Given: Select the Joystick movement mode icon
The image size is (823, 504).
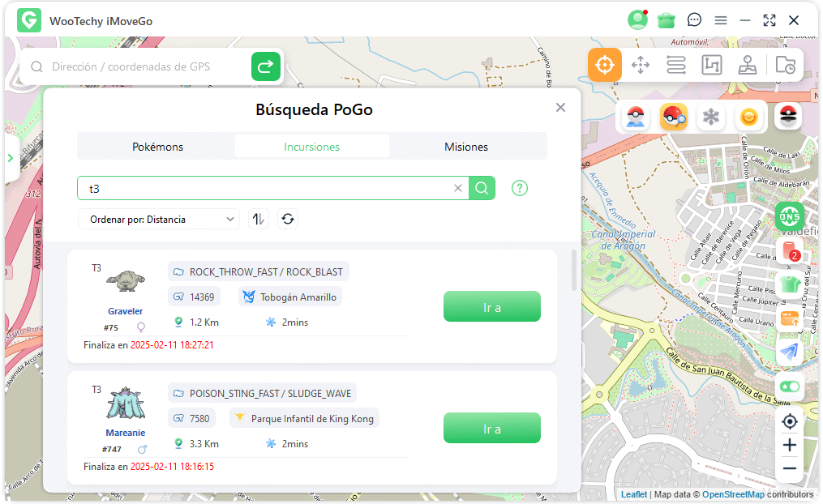Looking at the screenshot, I should 748,65.
